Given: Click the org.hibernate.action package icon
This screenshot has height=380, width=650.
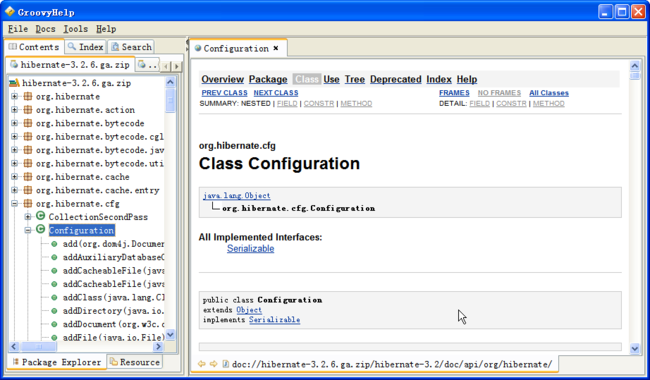Looking at the screenshot, I should pos(28,110).
